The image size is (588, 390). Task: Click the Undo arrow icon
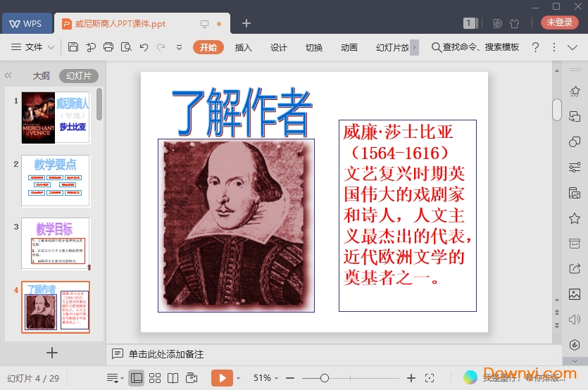(x=144, y=47)
